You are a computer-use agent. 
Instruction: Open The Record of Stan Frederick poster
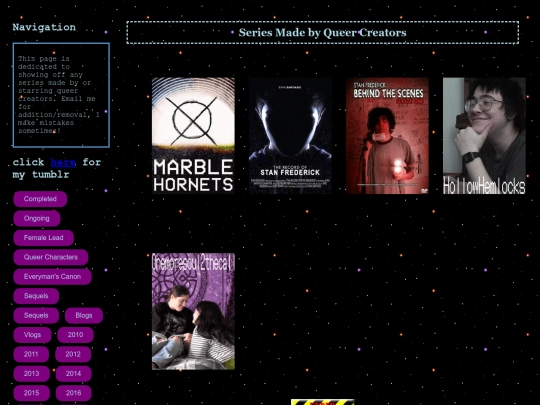click(x=290, y=136)
